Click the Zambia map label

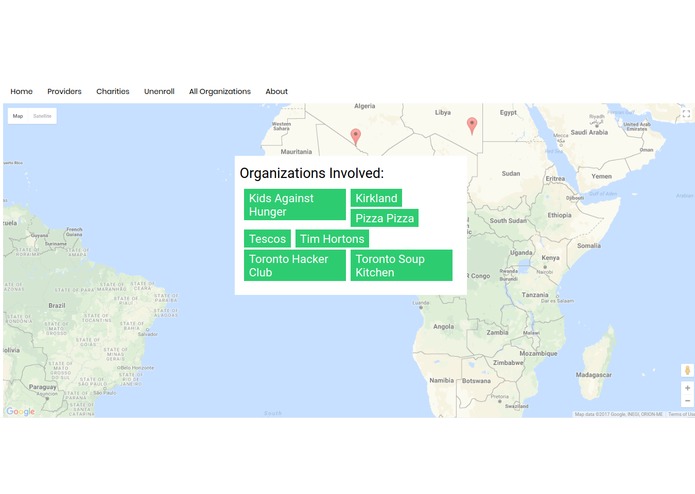497,332
